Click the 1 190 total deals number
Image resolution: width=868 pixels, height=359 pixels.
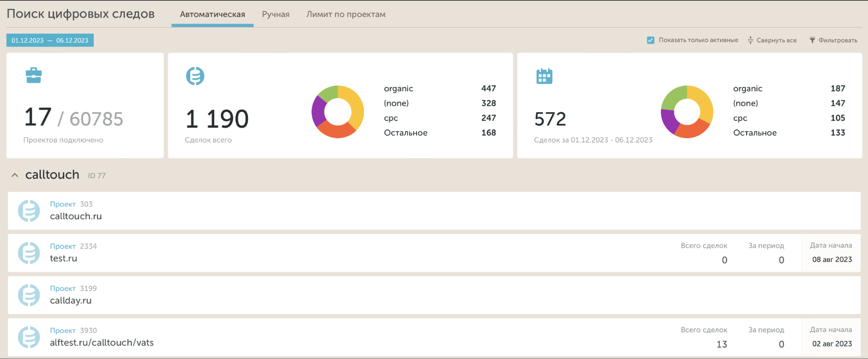point(217,118)
